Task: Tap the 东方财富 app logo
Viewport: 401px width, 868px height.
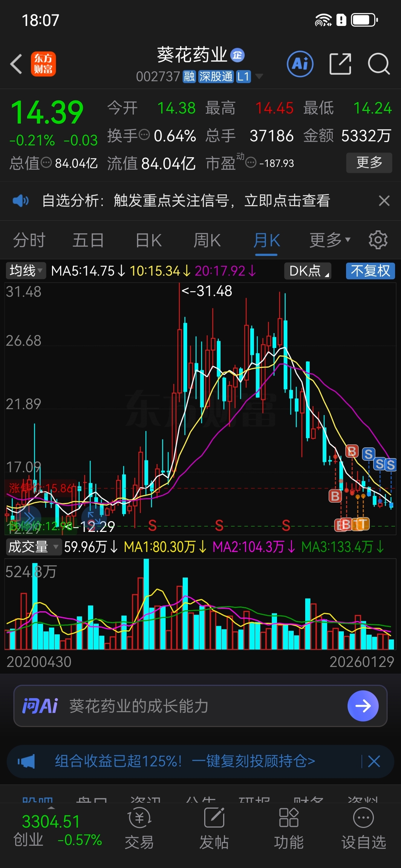Action: pos(43,64)
